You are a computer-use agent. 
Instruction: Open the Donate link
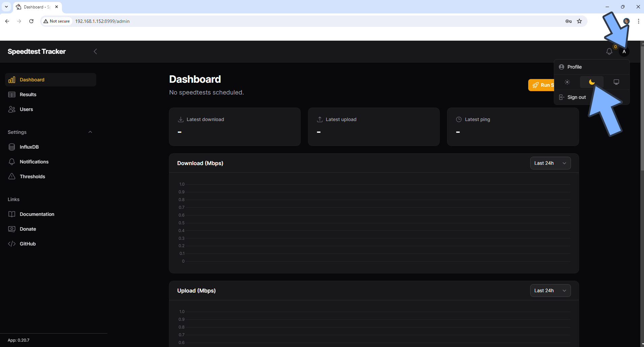(51, 229)
